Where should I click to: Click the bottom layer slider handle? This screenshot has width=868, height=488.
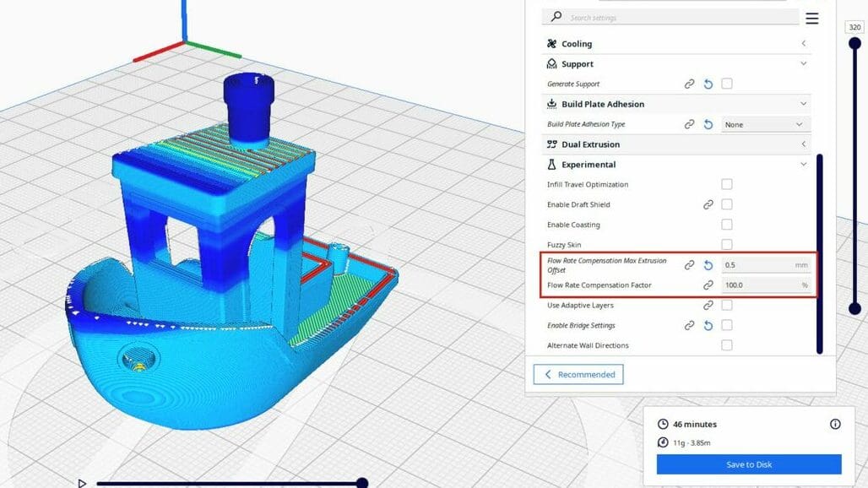pos(854,309)
